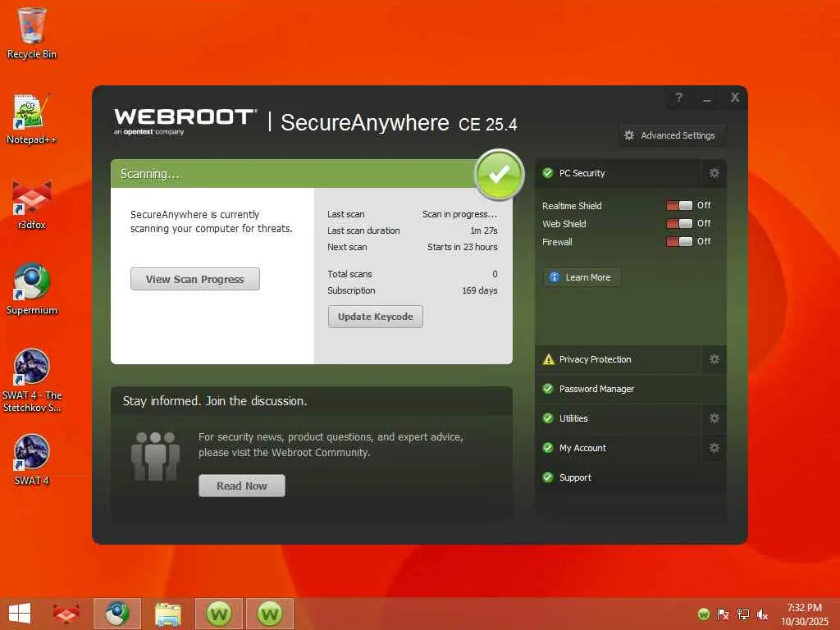Click the Webroot logo in the header

click(x=185, y=121)
